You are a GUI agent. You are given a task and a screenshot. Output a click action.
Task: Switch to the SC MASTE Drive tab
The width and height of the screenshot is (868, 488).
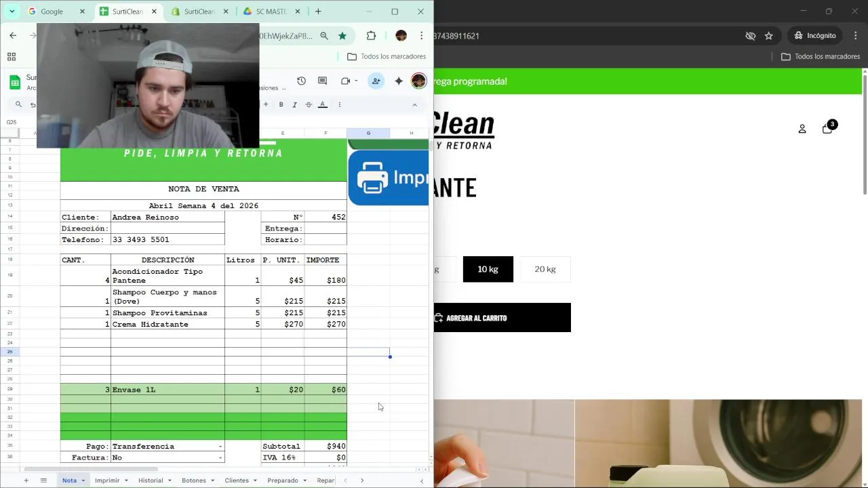tap(271, 12)
